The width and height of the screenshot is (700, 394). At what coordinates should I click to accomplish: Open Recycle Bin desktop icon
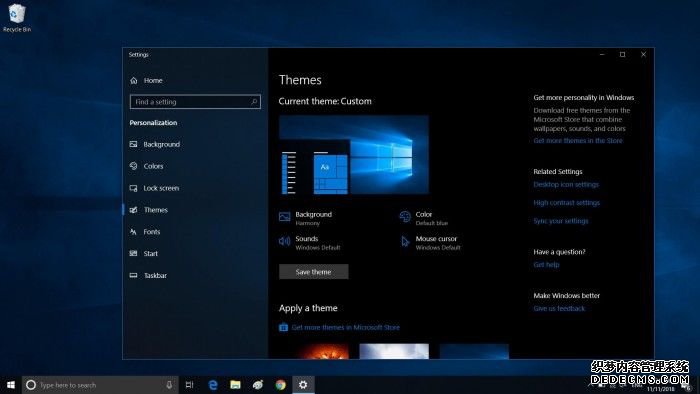tap(17, 18)
